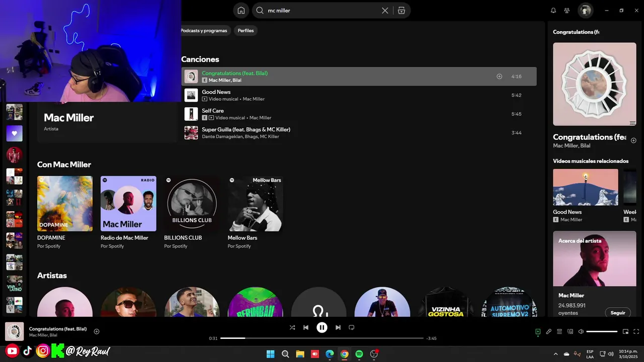Play the Self Care song row

coord(359,114)
